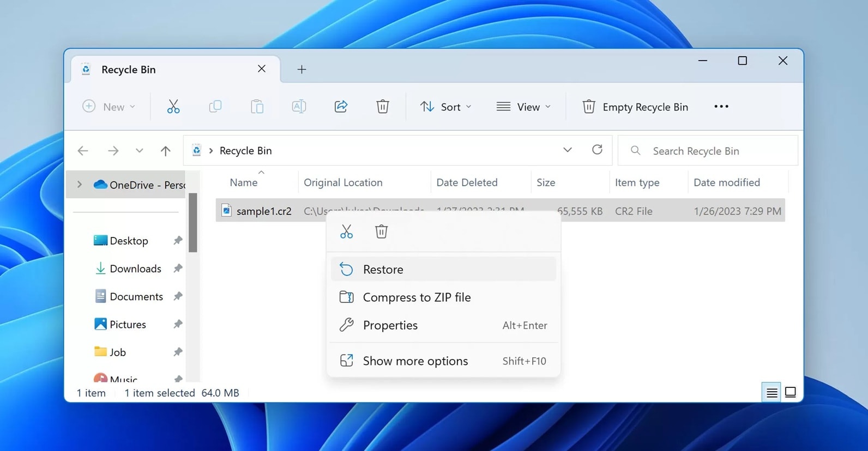Open Pictures in the sidebar
Screen dimensions: 868x451
coord(120,324)
